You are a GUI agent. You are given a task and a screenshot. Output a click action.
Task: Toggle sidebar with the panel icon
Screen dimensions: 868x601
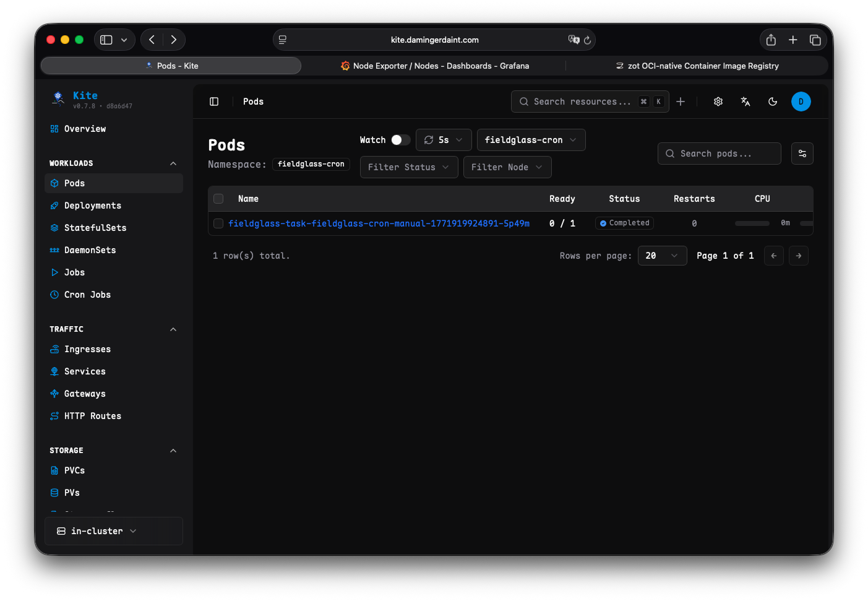(214, 102)
